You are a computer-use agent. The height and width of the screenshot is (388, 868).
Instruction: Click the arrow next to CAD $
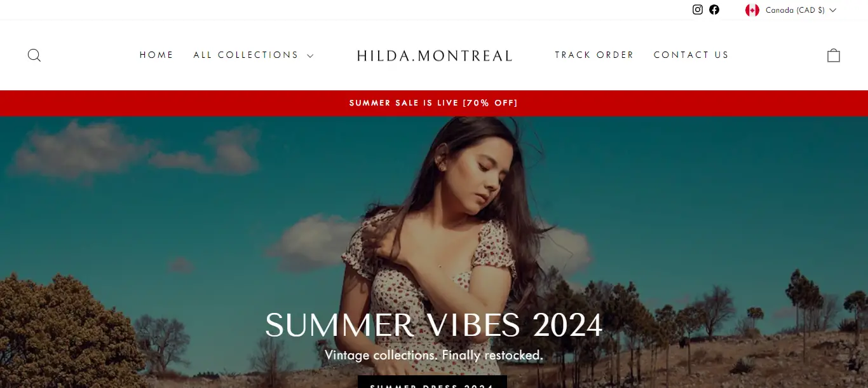[x=833, y=10]
